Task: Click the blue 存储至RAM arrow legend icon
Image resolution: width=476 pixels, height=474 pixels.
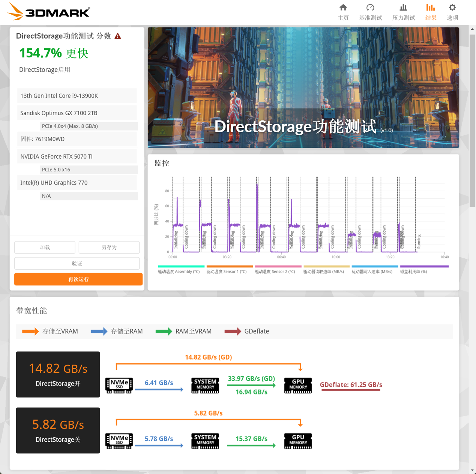Action: 99,331
